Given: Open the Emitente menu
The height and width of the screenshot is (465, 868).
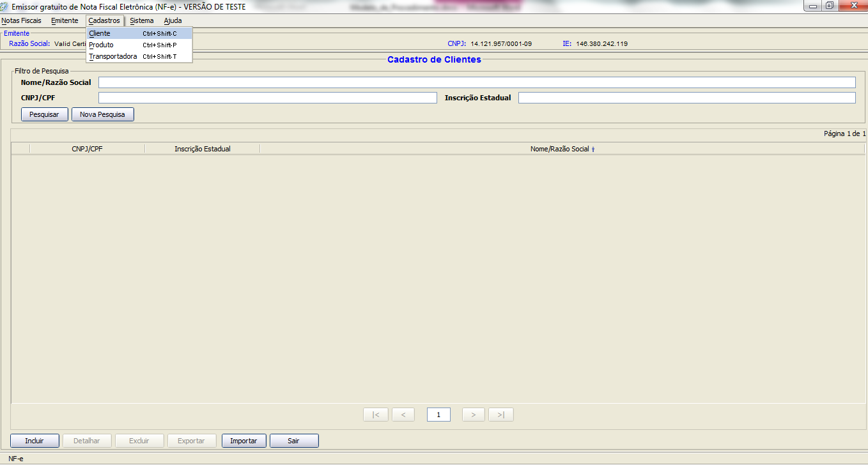Looking at the screenshot, I should (65, 20).
